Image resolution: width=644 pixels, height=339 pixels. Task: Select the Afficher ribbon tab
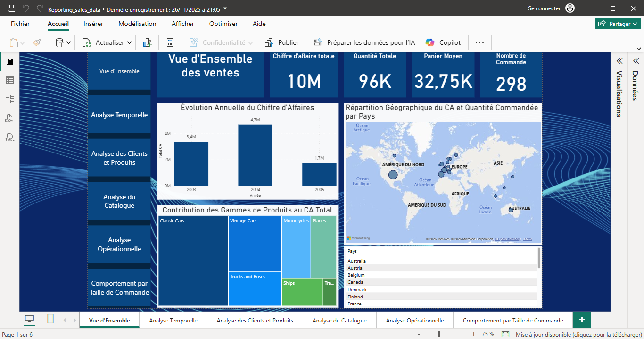(182, 24)
